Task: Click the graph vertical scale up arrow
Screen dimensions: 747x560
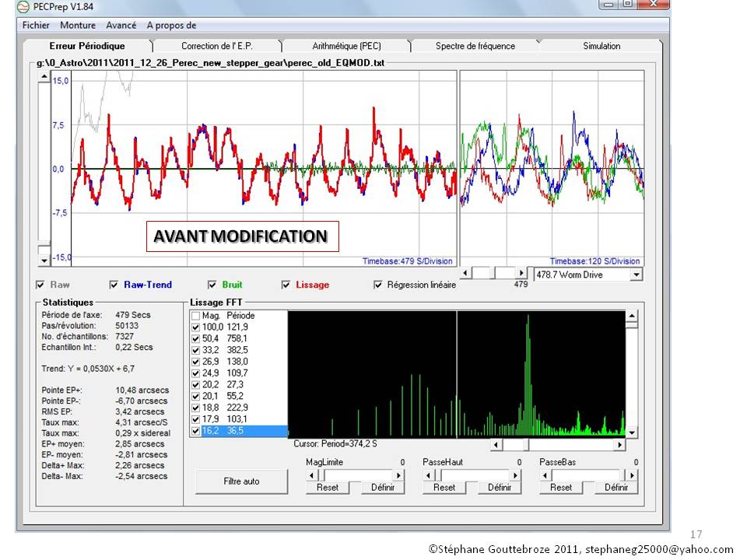Action: (44, 78)
